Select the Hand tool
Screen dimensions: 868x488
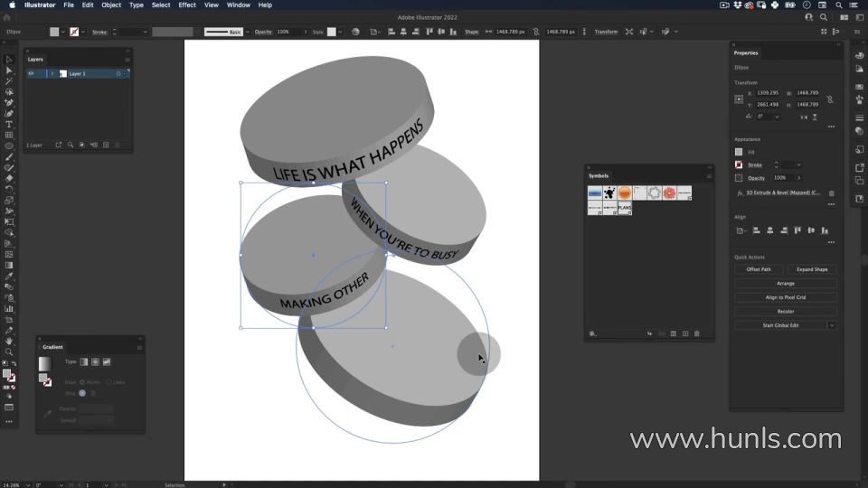9,342
